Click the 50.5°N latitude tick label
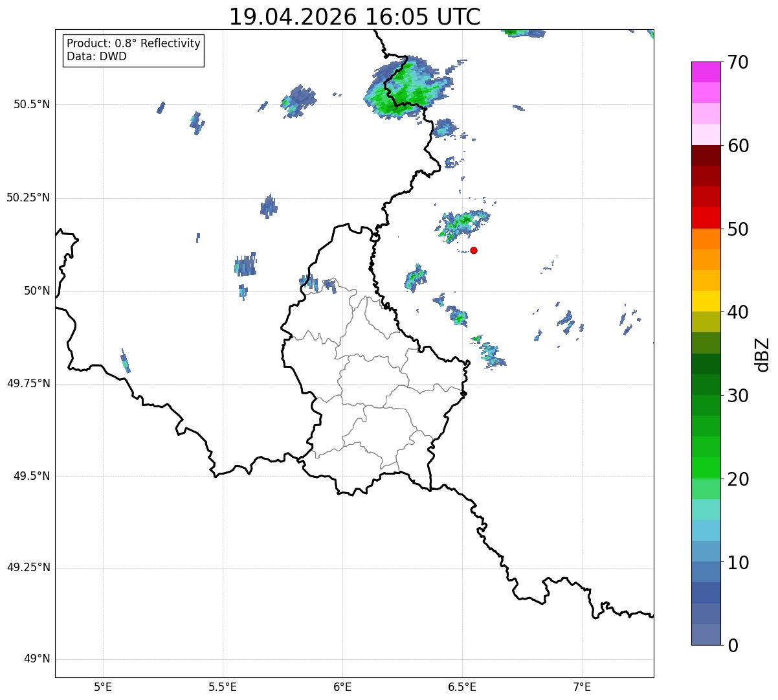 pyautogui.click(x=28, y=104)
